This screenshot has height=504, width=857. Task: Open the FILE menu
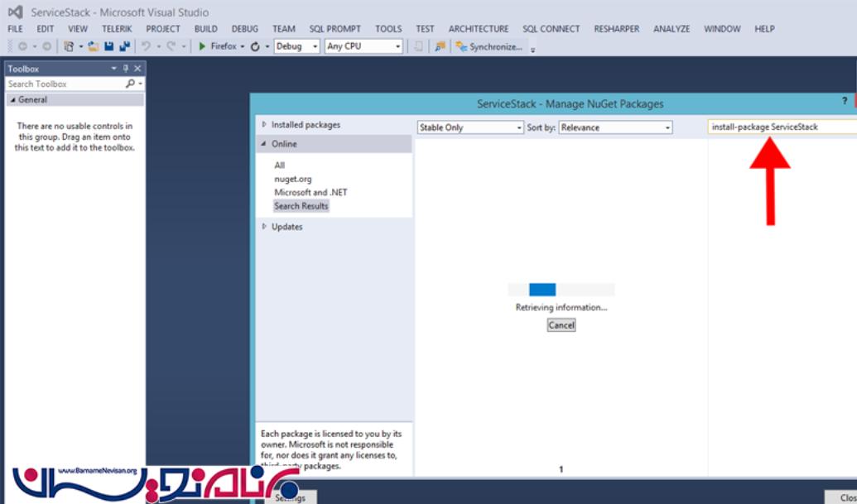(15, 28)
